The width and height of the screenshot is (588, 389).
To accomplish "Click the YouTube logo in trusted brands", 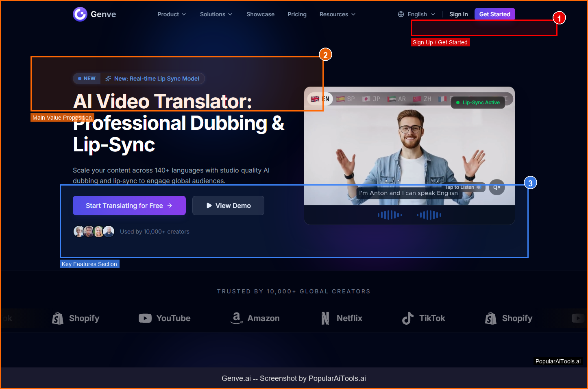I will point(164,318).
